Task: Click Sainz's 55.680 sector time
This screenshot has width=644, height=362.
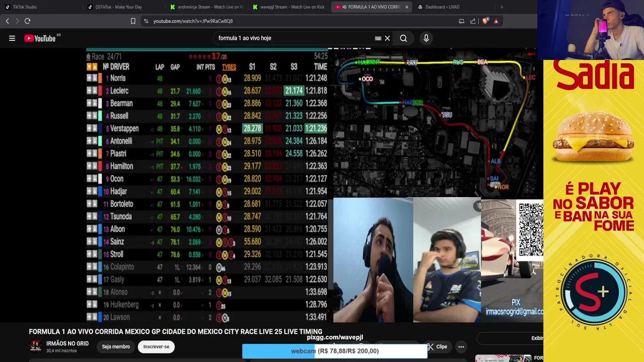Action: pos(252,242)
